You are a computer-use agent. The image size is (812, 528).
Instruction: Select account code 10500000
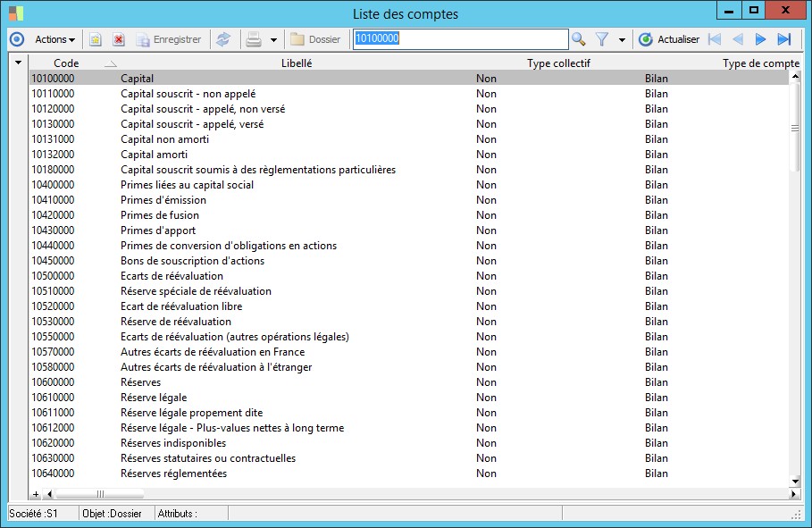tap(53, 276)
